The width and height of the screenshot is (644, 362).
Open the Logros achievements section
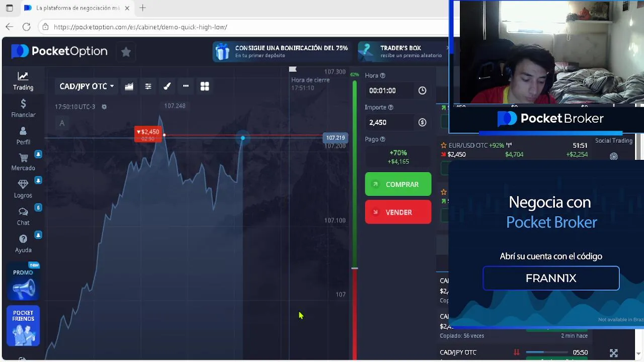pyautogui.click(x=23, y=189)
